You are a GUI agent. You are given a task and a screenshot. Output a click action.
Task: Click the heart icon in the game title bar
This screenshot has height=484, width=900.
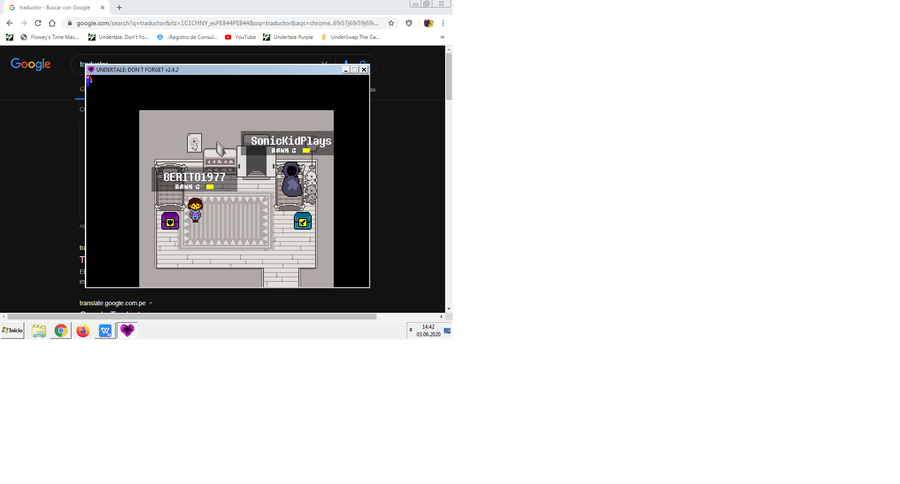tap(91, 69)
